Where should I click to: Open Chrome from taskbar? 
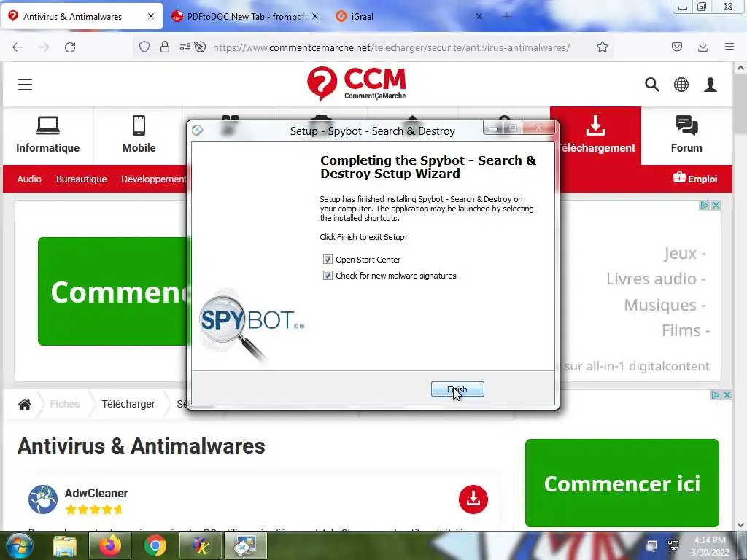155,545
